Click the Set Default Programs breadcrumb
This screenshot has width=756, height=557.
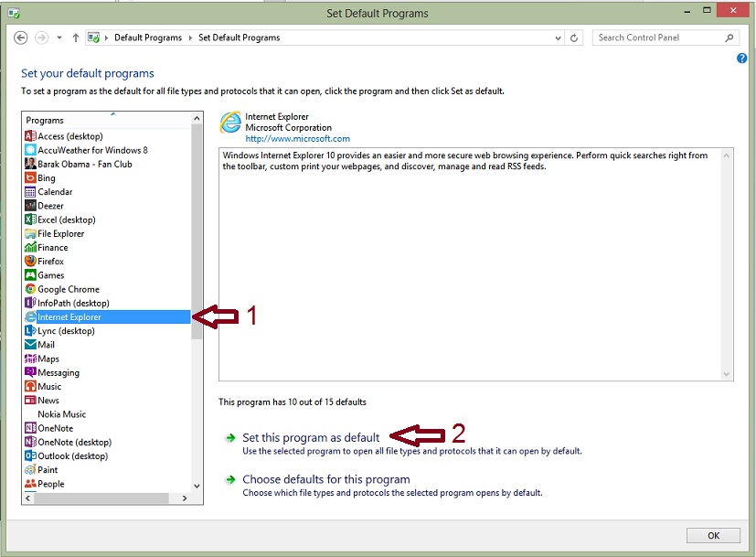240,37
